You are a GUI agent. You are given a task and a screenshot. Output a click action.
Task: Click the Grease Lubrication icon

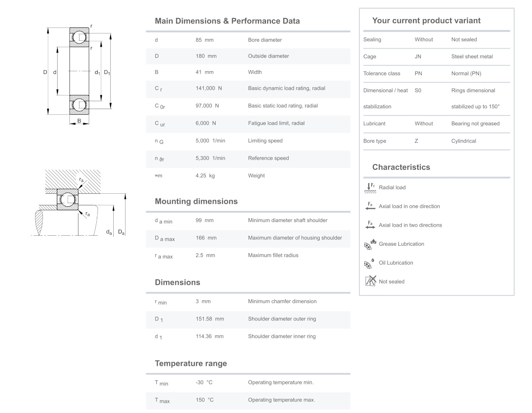pyautogui.click(x=370, y=244)
